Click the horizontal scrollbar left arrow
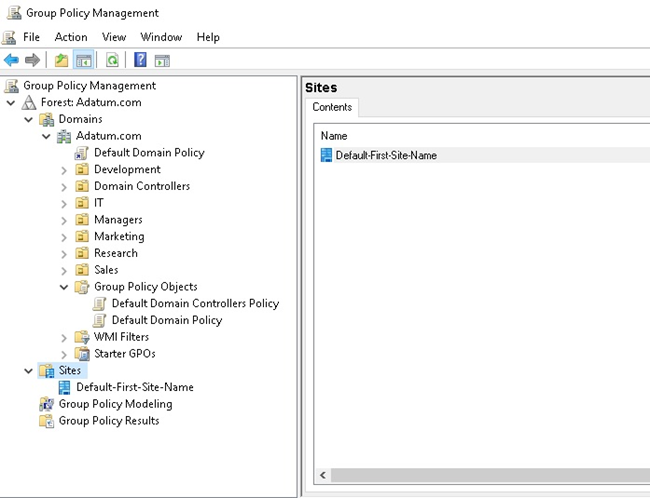Screen dimensions: 650x498 pos(323,475)
